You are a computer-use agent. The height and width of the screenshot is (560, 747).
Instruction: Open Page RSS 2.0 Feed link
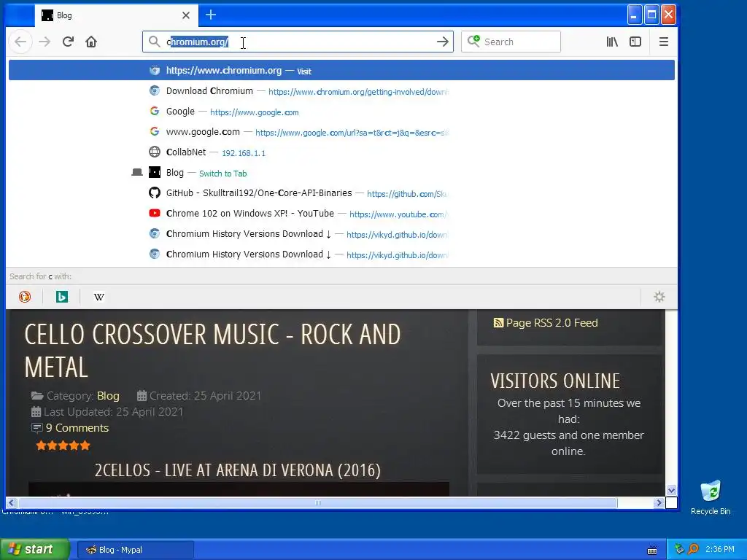pyautogui.click(x=551, y=323)
